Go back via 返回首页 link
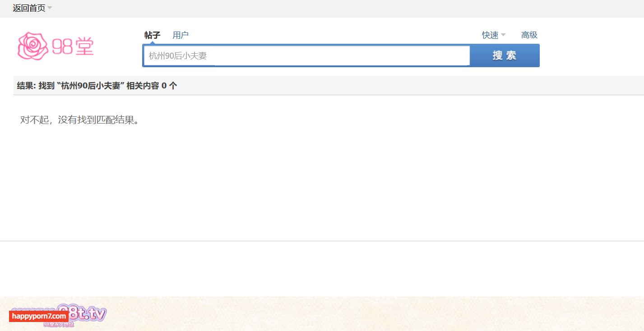The width and height of the screenshot is (644, 331). coord(29,8)
